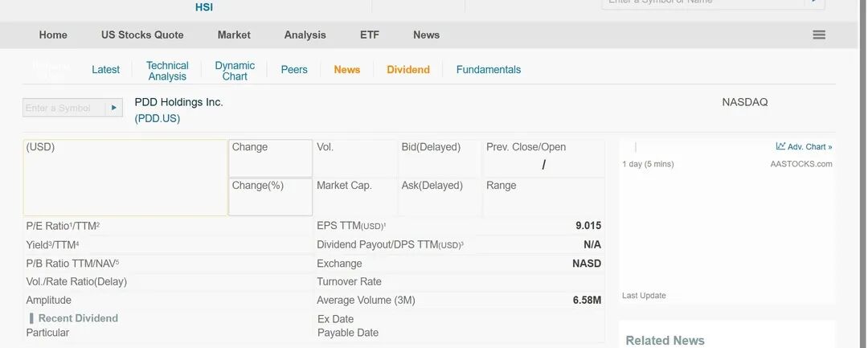Click the top search go arrow
This screenshot has height=348, width=868.
click(x=814, y=2)
